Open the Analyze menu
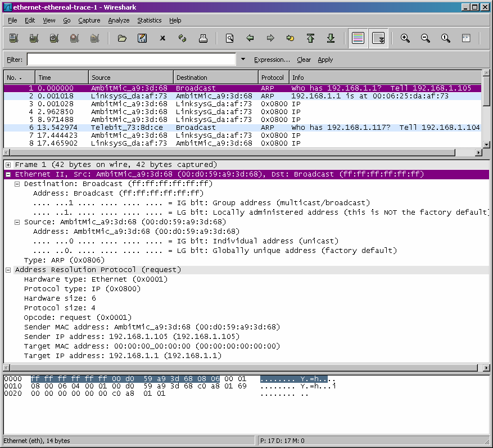This screenshot has width=493, height=448. tap(119, 20)
